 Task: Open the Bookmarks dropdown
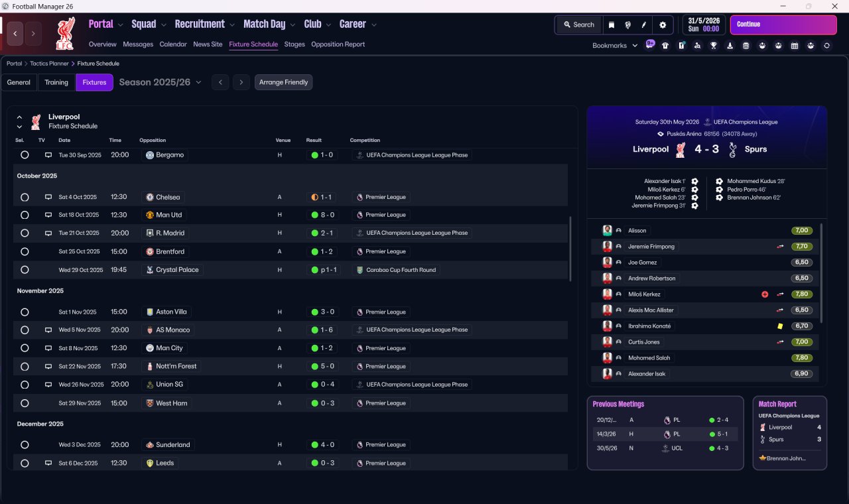[615, 46]
